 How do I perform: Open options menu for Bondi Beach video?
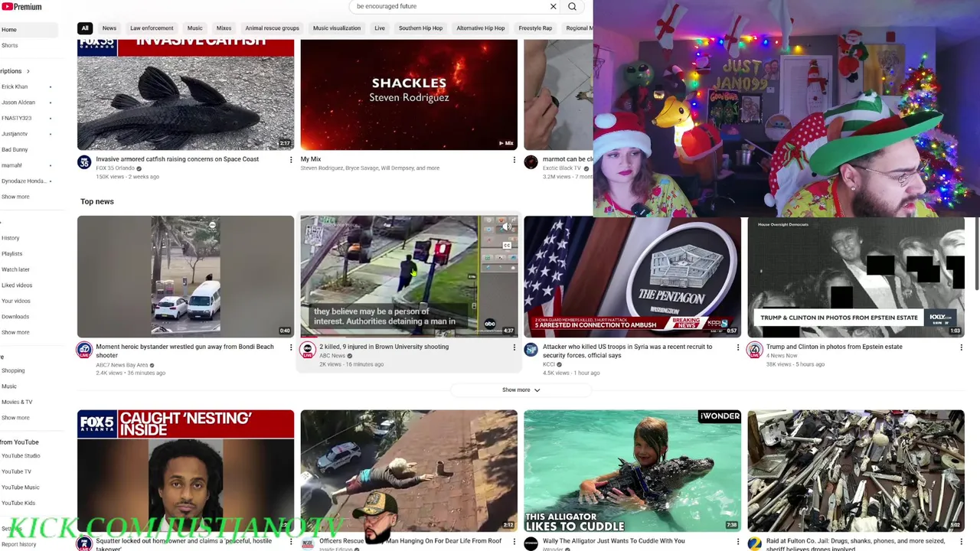pyautogui.click(x=290, y=347)
